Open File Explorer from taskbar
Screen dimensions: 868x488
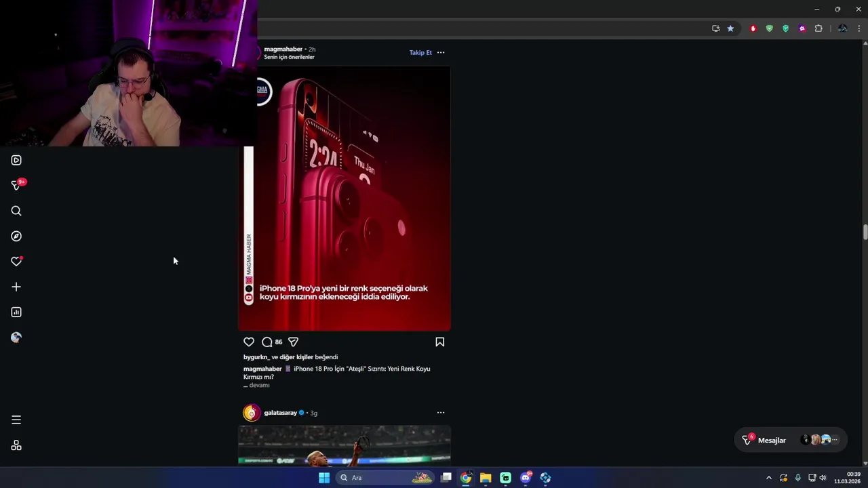pos(486,478)
